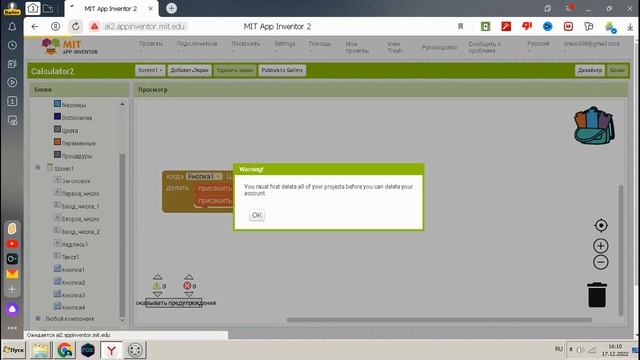Reload the browser page
The height and width of the screenshot is (360, 640).
click(76, 27)
